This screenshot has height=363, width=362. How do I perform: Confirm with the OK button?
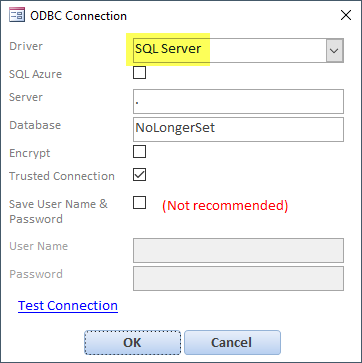pos(132,342)
